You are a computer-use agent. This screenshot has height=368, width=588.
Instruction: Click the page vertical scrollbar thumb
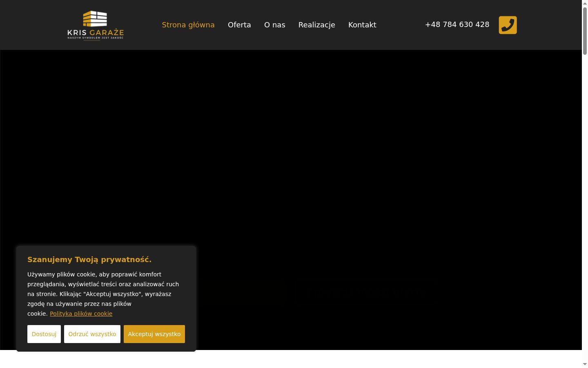(585, 31)
